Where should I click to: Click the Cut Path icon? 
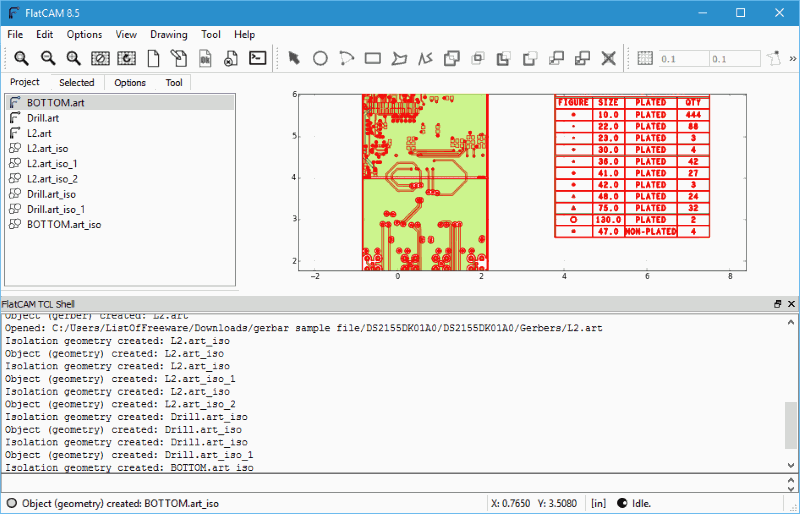530,58
